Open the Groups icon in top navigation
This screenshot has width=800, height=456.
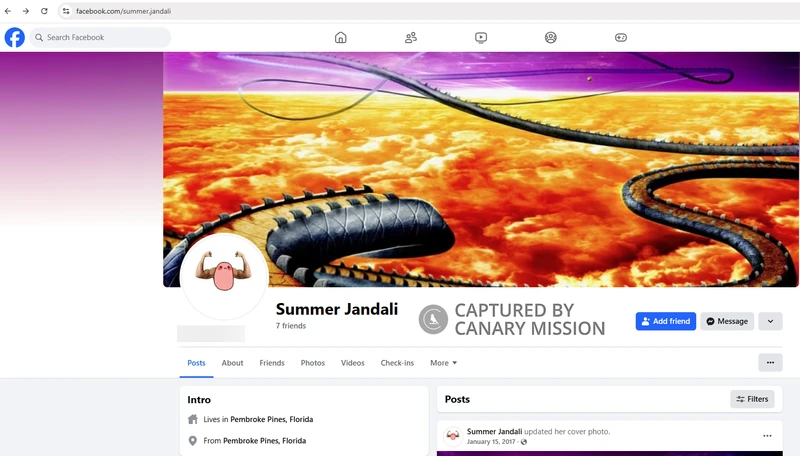[551, 37]
